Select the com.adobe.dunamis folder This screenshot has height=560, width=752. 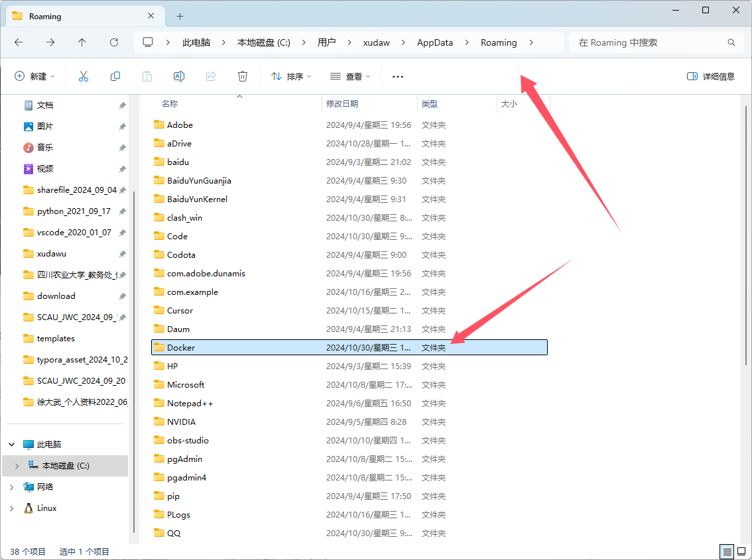point(349,273)
